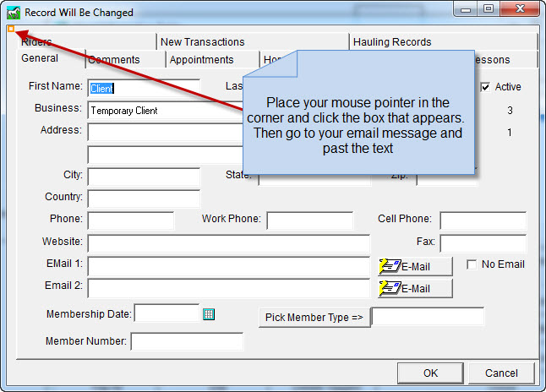Minimize the Record Will Be Changed window
The image size is (546, 392).
(465, 9)
